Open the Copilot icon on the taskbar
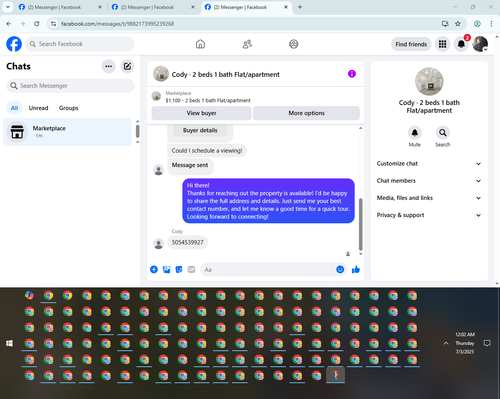The image size is (500, 399). pos(29,295)
